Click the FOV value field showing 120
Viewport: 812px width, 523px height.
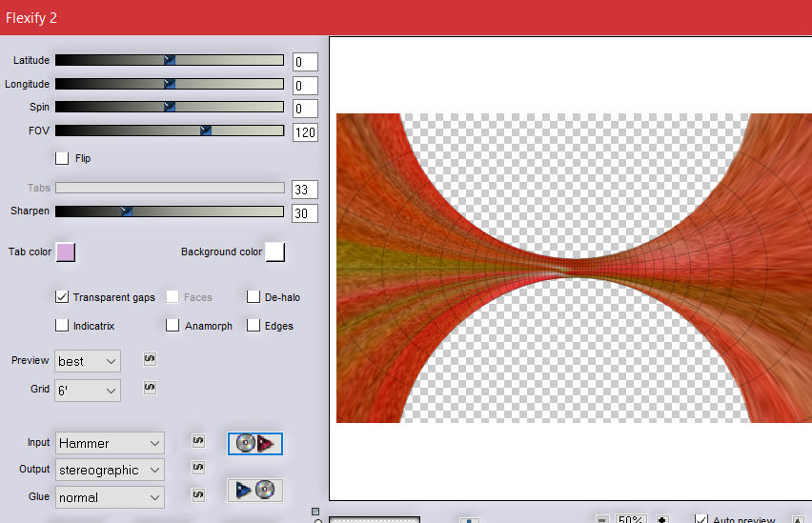[x=305, y=132]
